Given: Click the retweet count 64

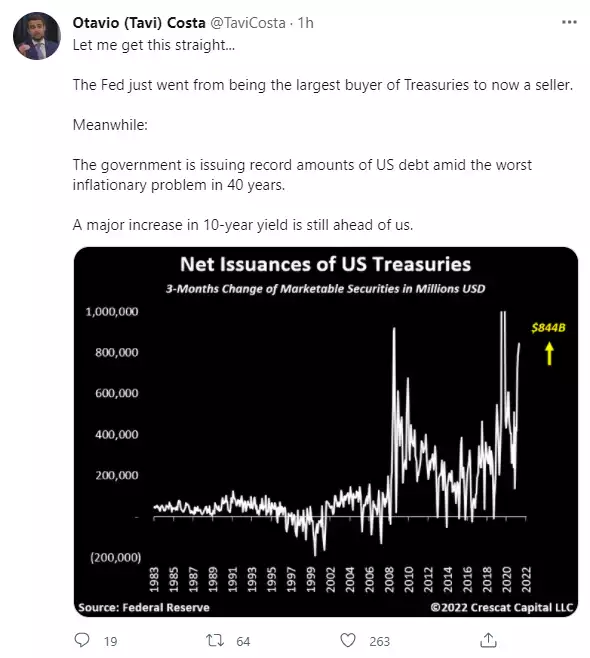Looking at the screenshot, I should coord(243,641).
